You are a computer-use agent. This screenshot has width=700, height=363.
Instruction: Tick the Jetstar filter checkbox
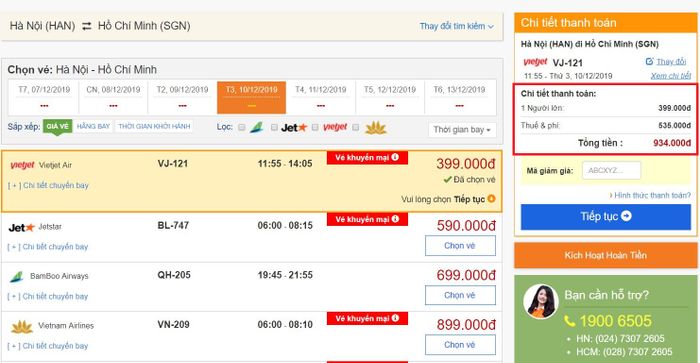tap(274, 128)
